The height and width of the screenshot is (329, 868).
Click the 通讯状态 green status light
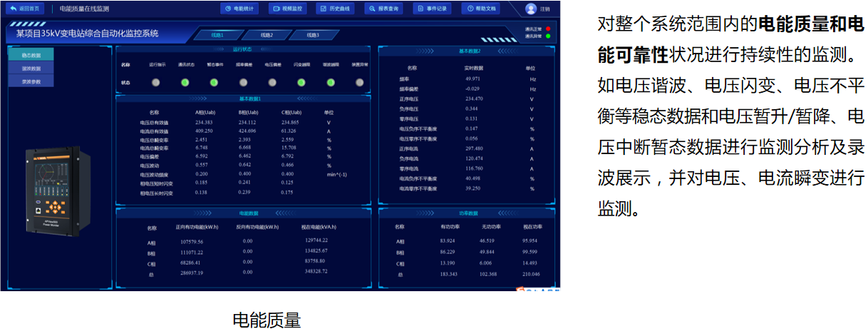tap(185, 83)
